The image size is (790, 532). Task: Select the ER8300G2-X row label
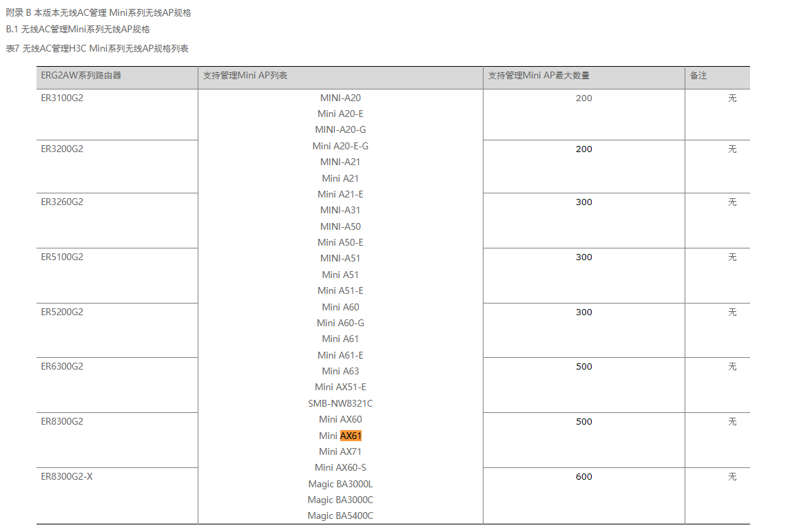click(x=67, y=476)
